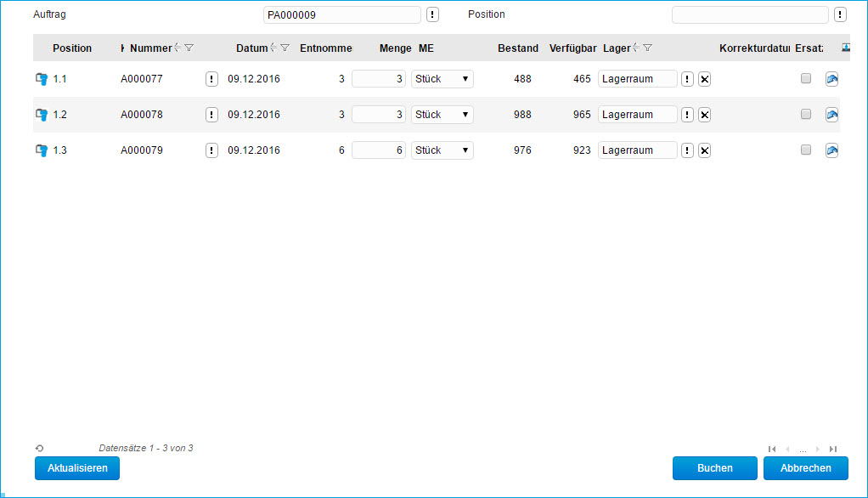Screen dimensions: 868x498
Task: Click the Entnommen column header
Action: pos(325,48)
